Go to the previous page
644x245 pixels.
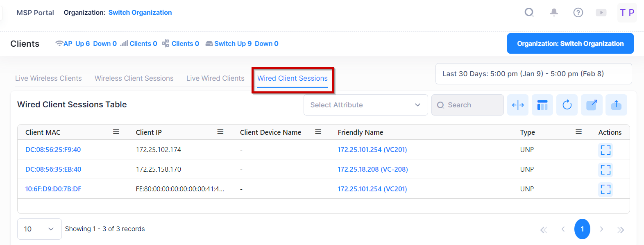tap(563, 229)
